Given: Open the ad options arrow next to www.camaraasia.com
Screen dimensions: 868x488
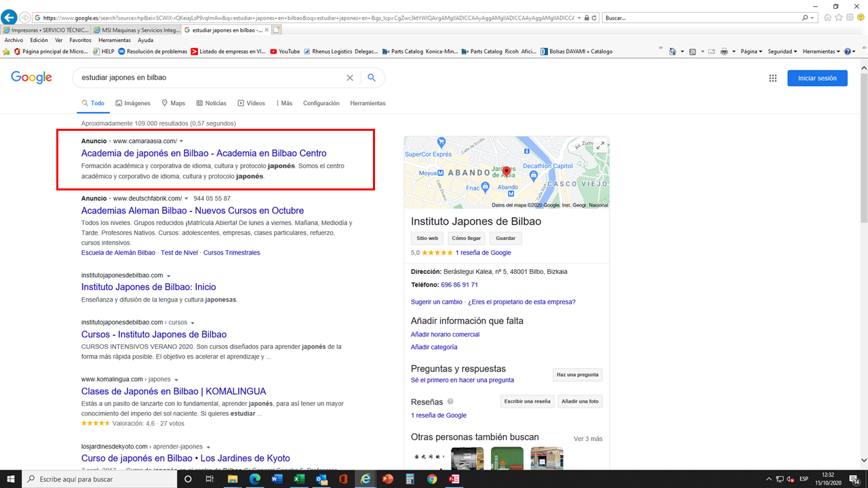Looking at the screenshot, I should click(x=181, y=141).
